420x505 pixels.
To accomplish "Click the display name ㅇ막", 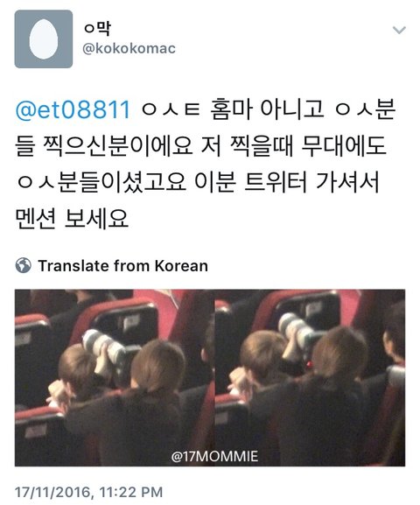I will [97, 28].
